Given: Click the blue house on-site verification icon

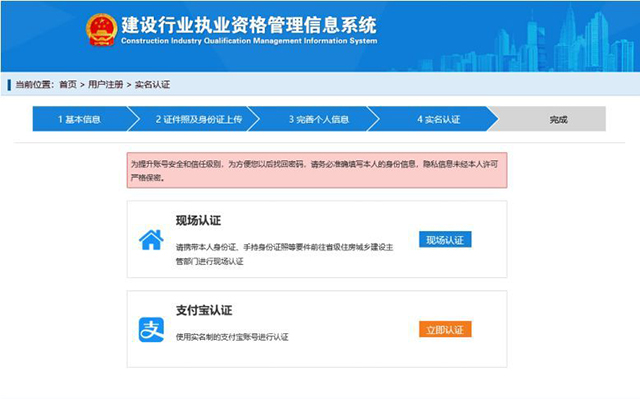Looking at the screenshot, I should [x=151, y=240].
